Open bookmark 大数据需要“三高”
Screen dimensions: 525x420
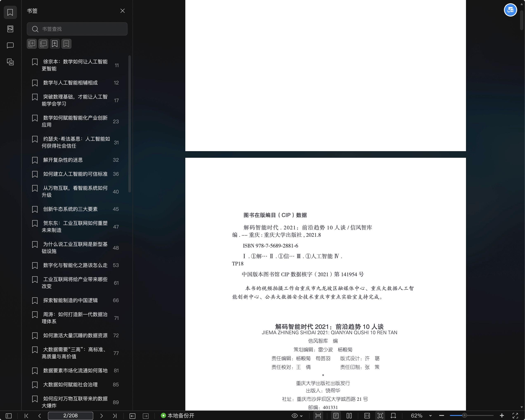pyautogui.click(x=76, y=353)
